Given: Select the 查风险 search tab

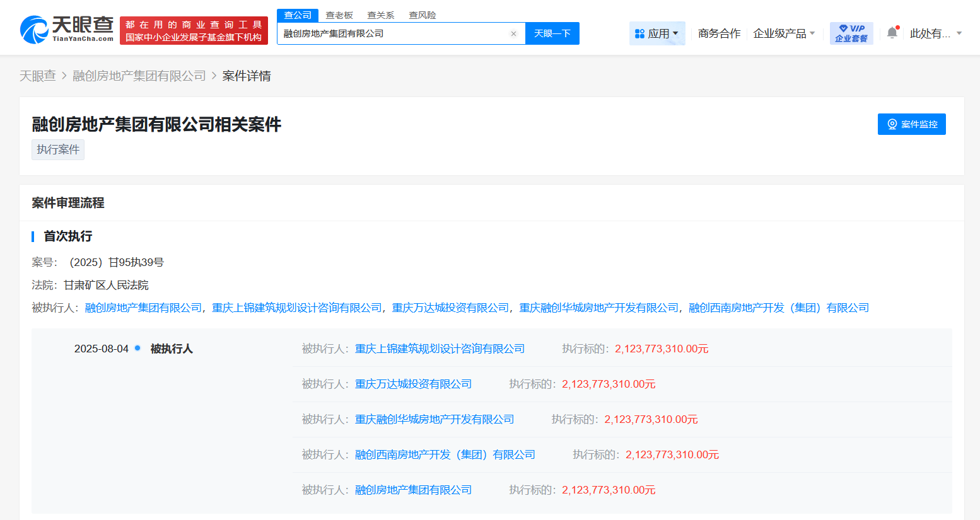Looking at the screenshot, I should tap(423, 15).
